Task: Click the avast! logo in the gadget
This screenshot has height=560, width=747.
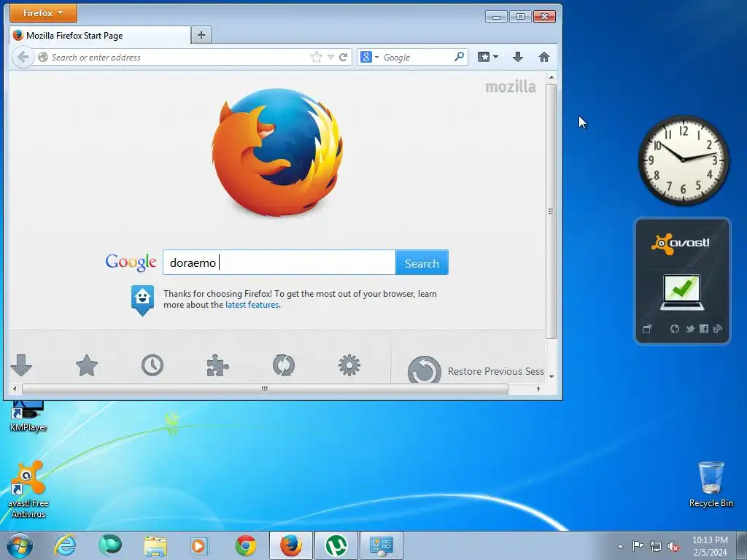Action: (681, 244)
